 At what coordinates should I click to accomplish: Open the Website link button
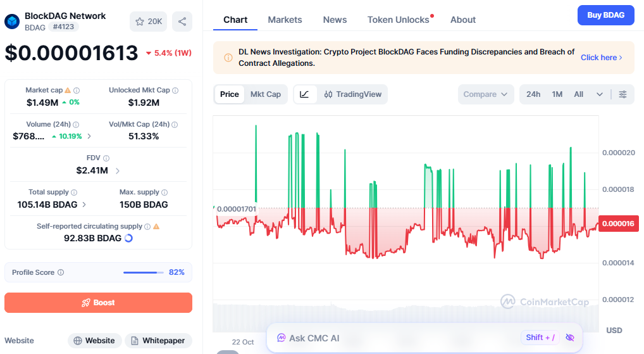pos(94,341)
